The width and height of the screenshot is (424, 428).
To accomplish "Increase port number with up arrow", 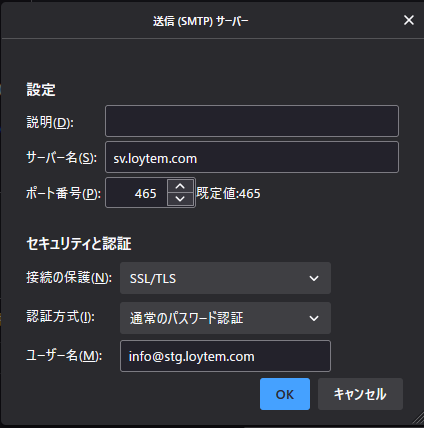I will [x=180, y=186].
